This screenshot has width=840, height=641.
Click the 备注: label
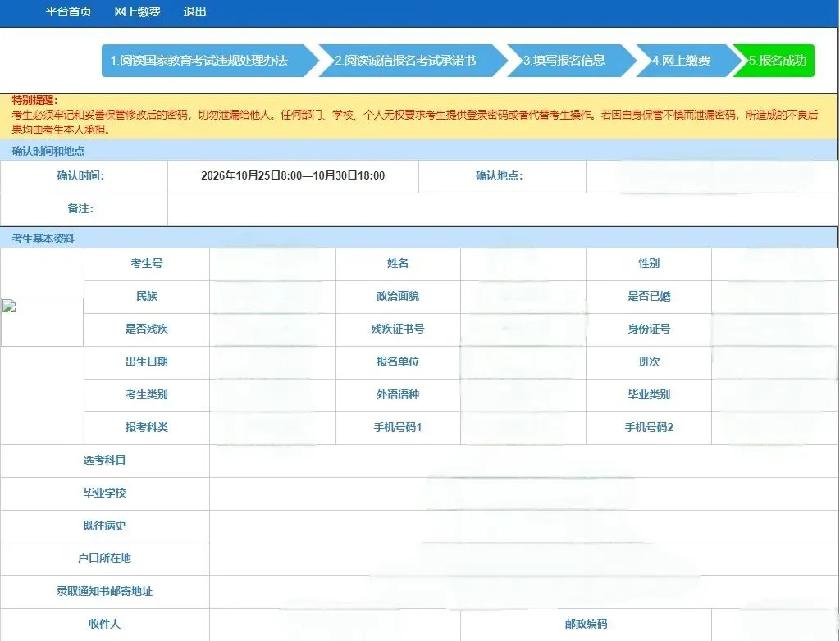click(81, 208)
